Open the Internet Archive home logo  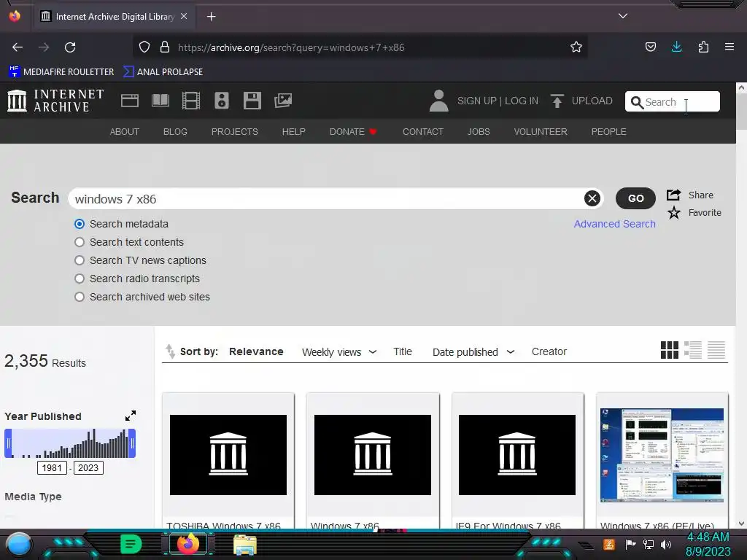click(x=55, y=101)
